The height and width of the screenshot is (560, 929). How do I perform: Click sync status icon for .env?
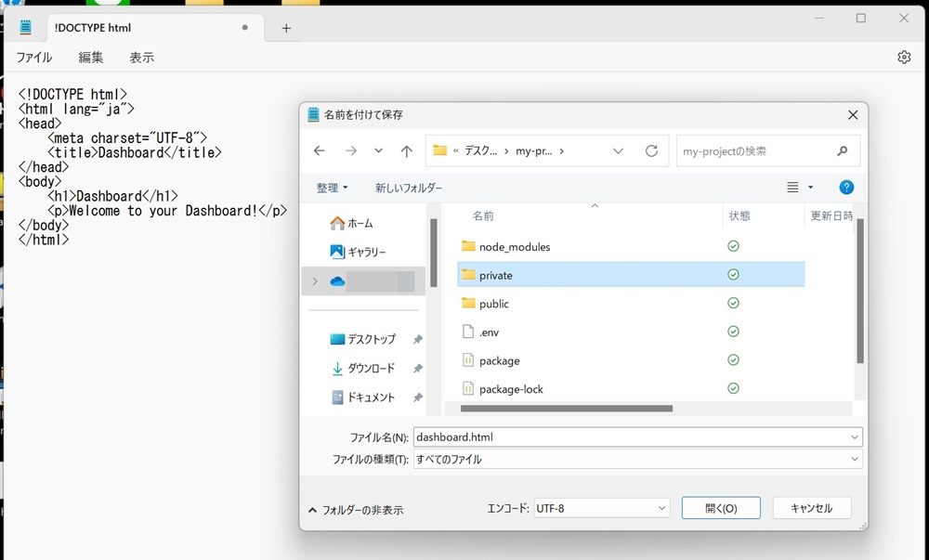pyautogui.click(x=733, y=331)
